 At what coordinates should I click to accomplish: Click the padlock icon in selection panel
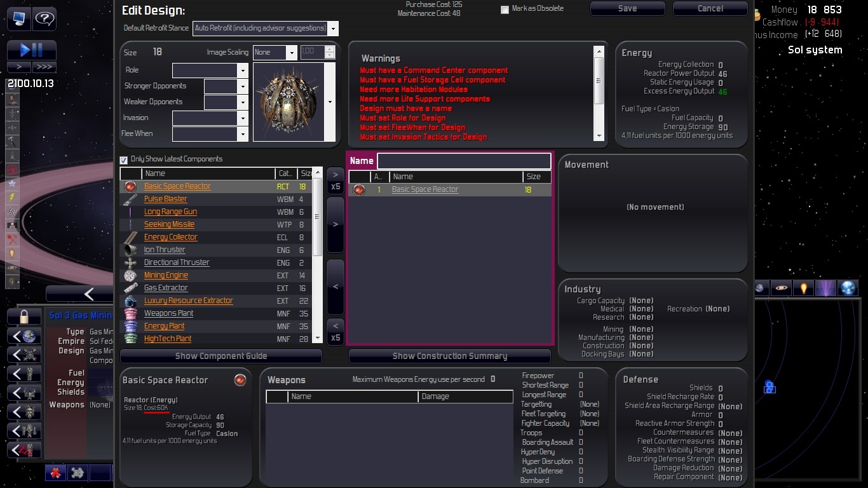point(25,316)
